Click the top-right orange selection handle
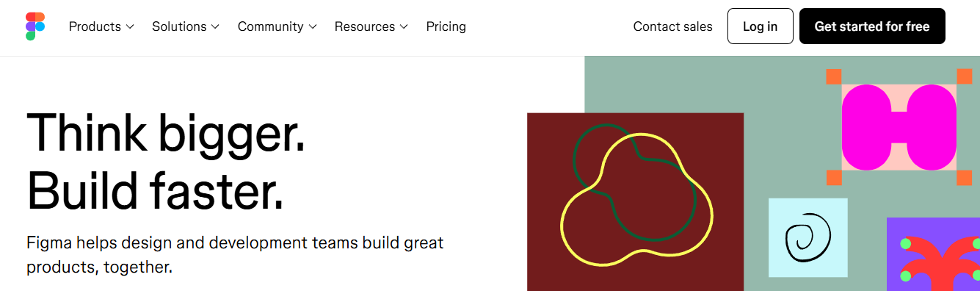Viewport: 980px width, 291px height. 965,76
